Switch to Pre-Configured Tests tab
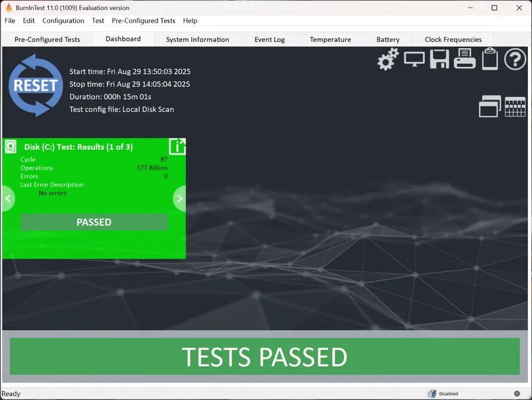The width and height of the screenshot is (532, 400). (47, 39)
